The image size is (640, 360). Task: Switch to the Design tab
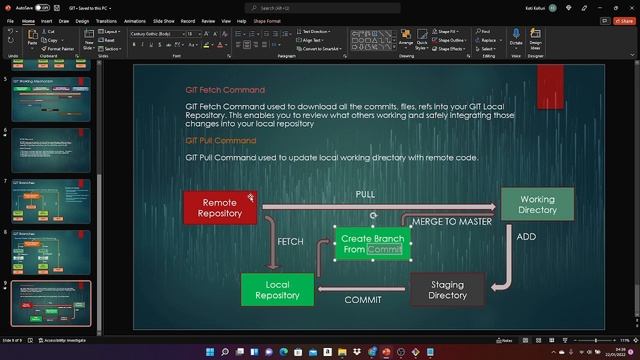point(82,21)
